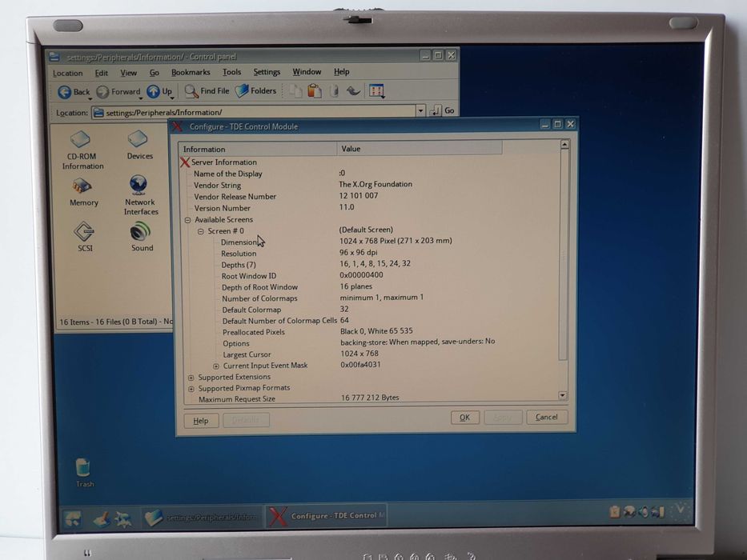
Task: Collapse the Available Screens tree node
Action: click(187, 220)
